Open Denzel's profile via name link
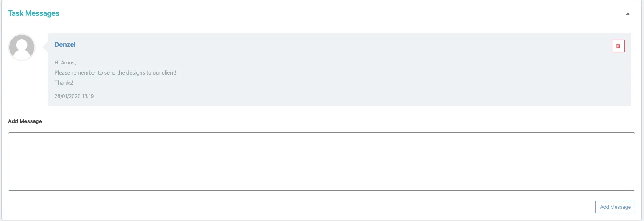The image size is (644, 221). click(65, 44)
